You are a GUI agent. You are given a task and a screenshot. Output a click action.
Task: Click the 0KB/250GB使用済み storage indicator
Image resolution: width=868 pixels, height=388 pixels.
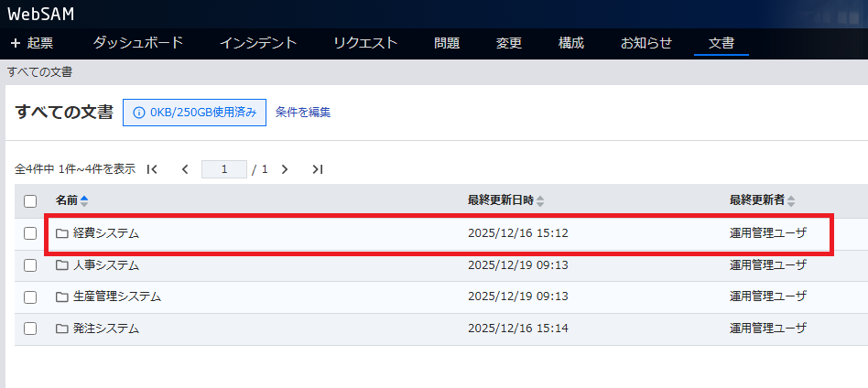194,113
